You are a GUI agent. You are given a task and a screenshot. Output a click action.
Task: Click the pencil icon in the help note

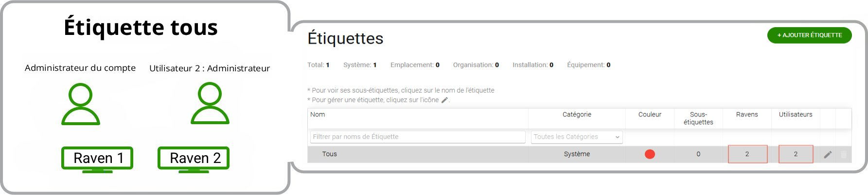[x=444, y=100]
